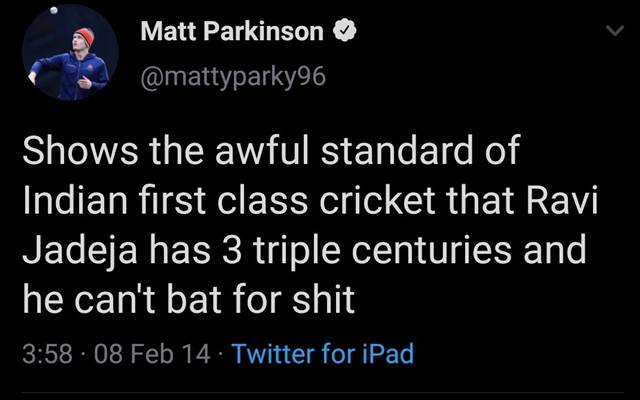Open Matt Parkinson's profile picture
The height and width of the screenshot is (400, 640).
tap(70, 52)
